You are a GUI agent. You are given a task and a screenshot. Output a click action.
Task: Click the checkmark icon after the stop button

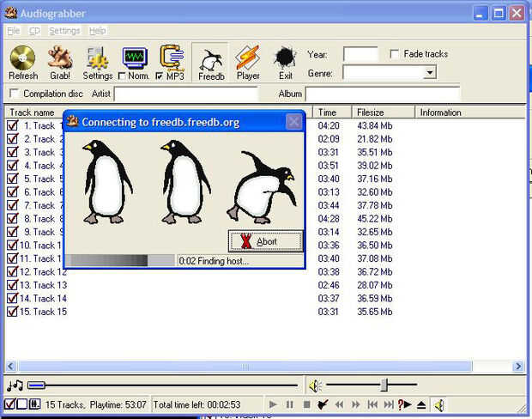[x=323, y=404]
